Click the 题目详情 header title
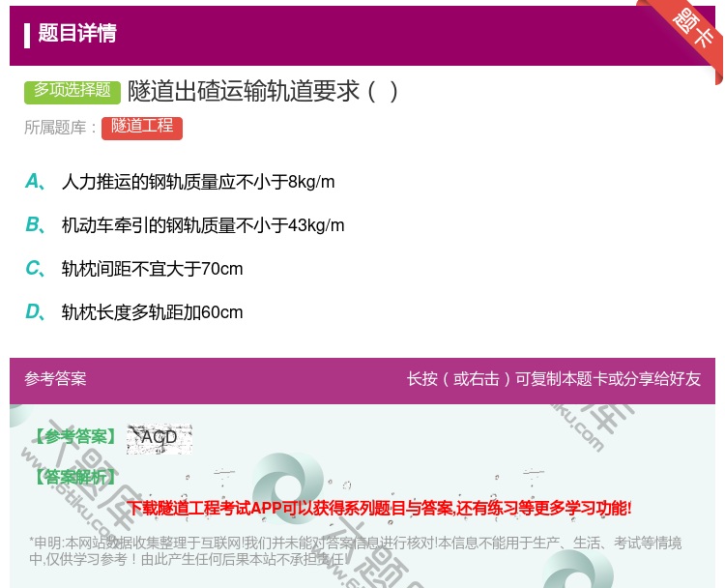Image resolution: width=725 pixels, height=588 pixels. (77, 33)
